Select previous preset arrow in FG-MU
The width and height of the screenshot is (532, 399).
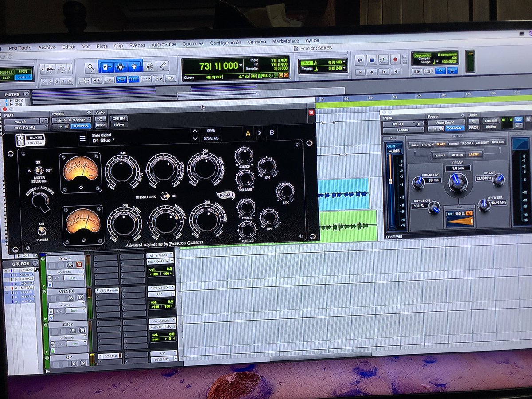coord(195,131)
